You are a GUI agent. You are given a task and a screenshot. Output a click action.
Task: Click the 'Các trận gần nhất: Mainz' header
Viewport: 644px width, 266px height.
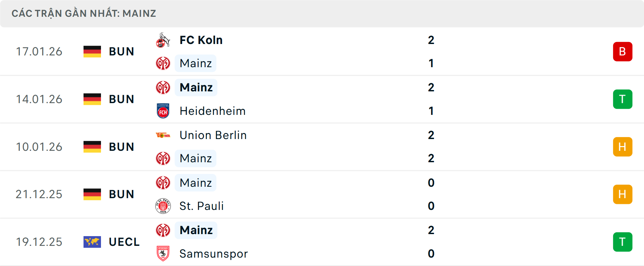pyautogui.click(x=84, y=13)
